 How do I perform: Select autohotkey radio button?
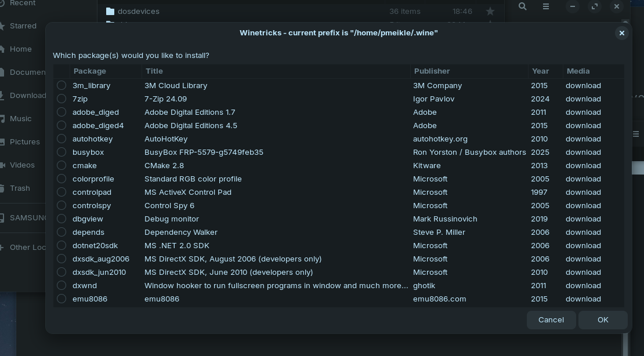pos(61,139)
